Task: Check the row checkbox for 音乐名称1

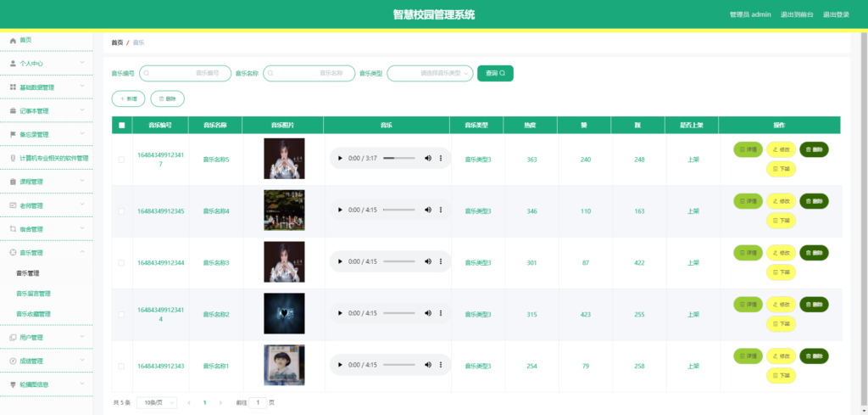Action: 122,367
